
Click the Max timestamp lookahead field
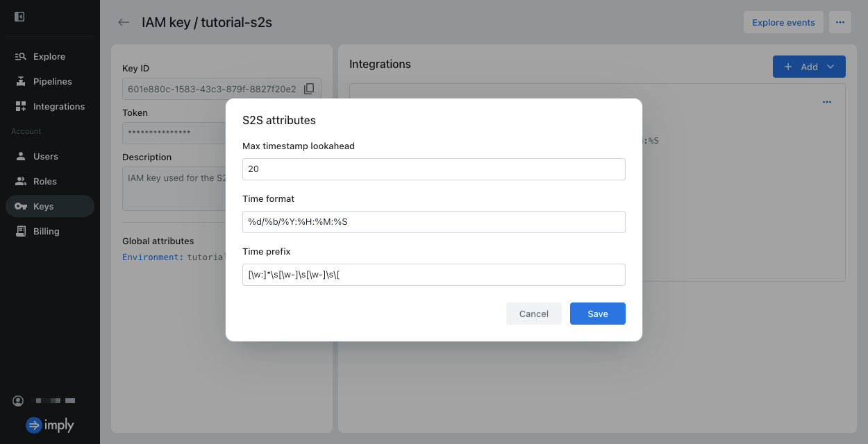[x=434, y=169]
